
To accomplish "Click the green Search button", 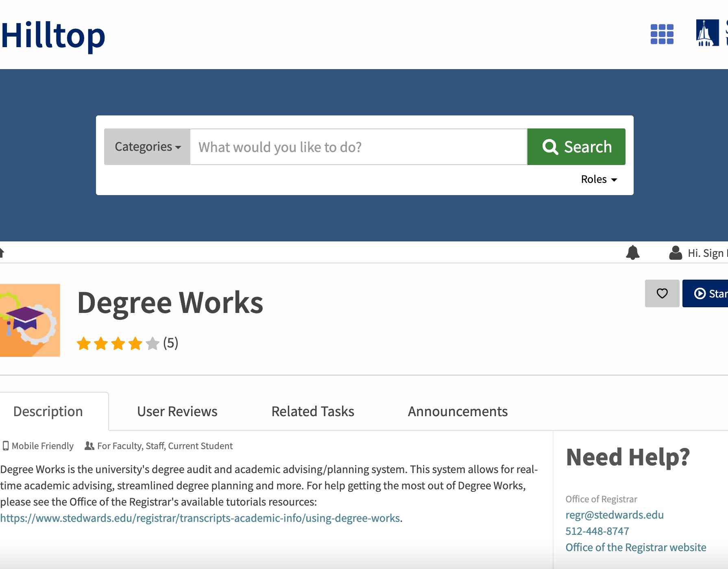I will click(x=576, y=147).
